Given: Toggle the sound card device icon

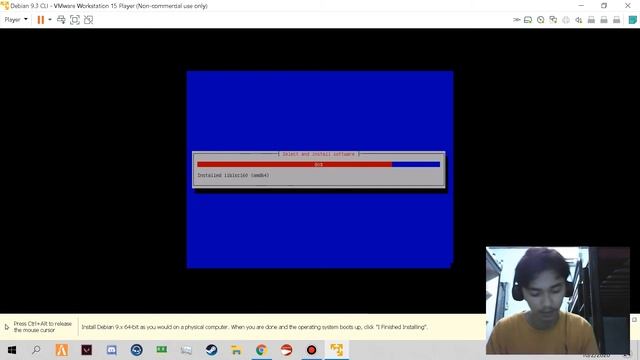Looking at the screenshot, I should click(x=578, y=20).
